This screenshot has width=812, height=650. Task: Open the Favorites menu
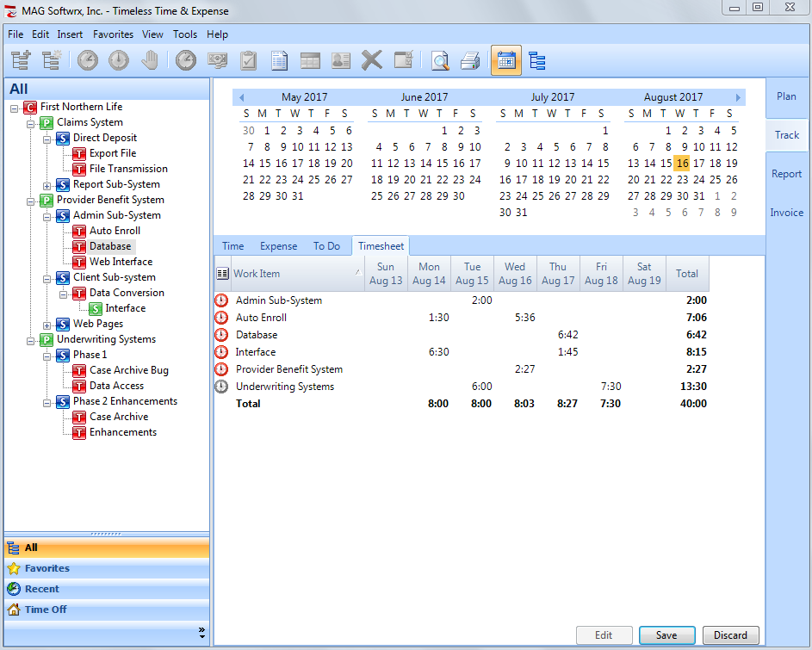point(113,34)
